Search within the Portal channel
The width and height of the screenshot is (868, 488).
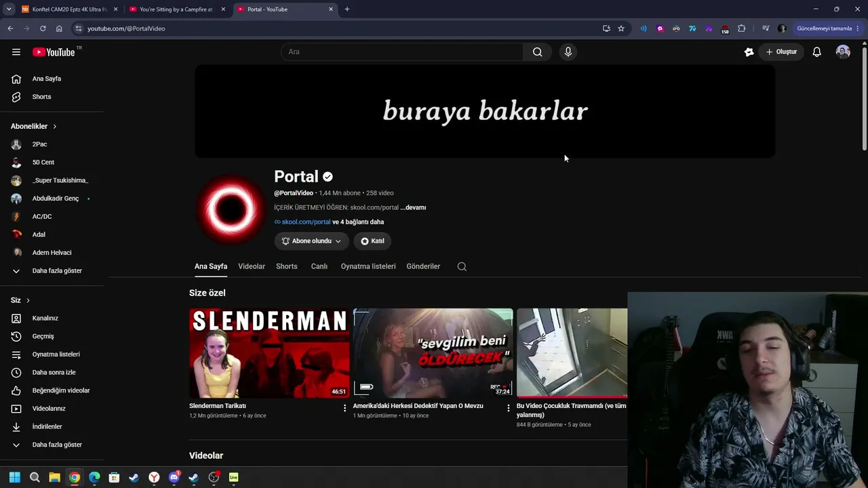(x=462, y=266)
